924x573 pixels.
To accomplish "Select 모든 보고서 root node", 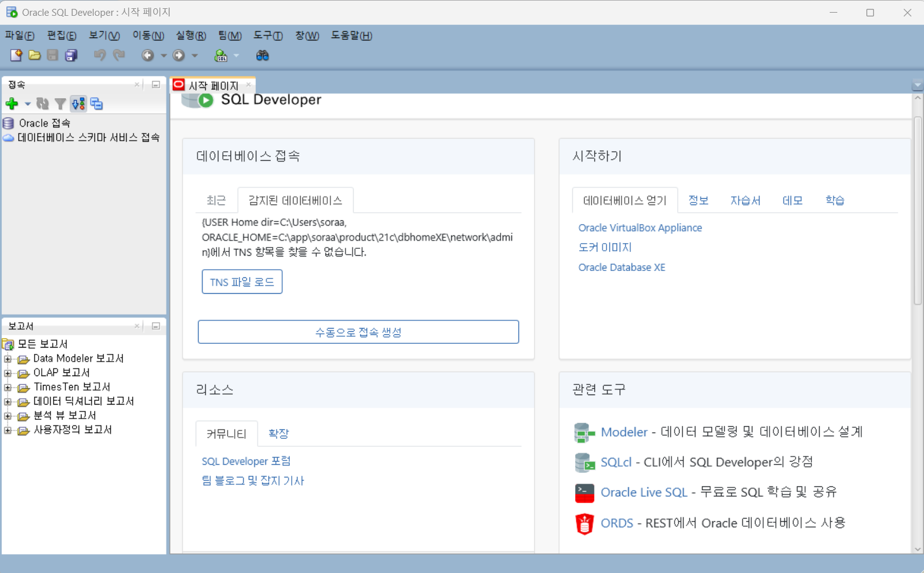I will [42, 344].
